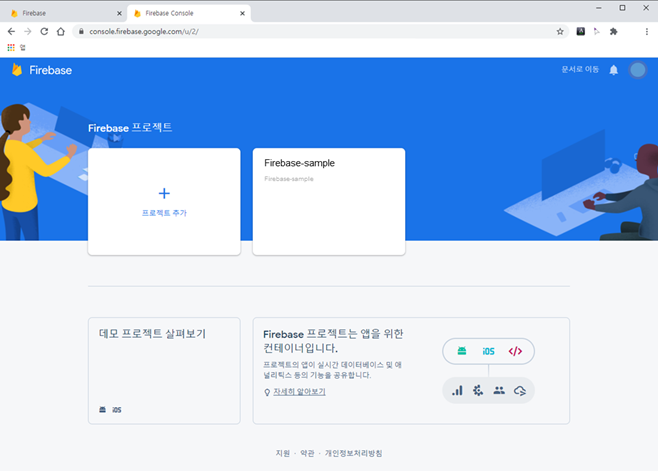Close the Firebase Console tab
This screenshot has height=471, width=658.
[242, 13]
